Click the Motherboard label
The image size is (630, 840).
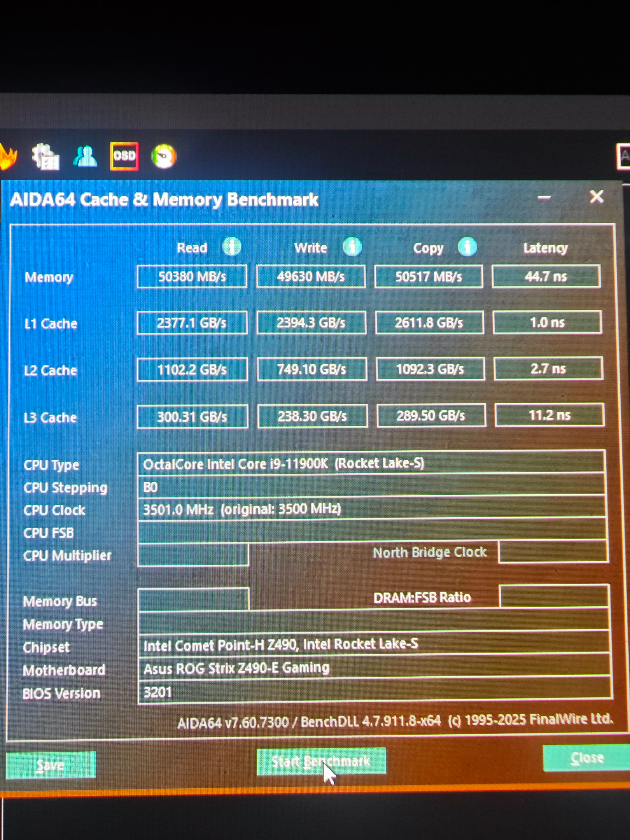[x=64, y=670]
